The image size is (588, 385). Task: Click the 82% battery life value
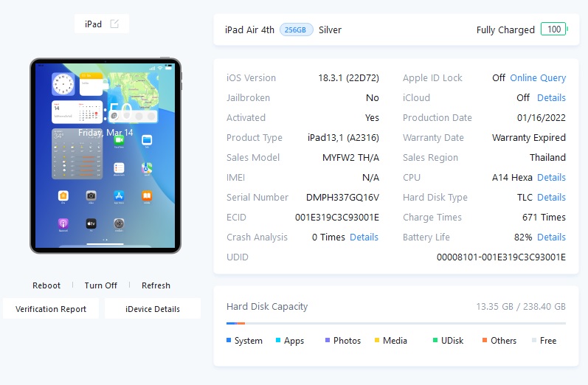tap(523, 237)
